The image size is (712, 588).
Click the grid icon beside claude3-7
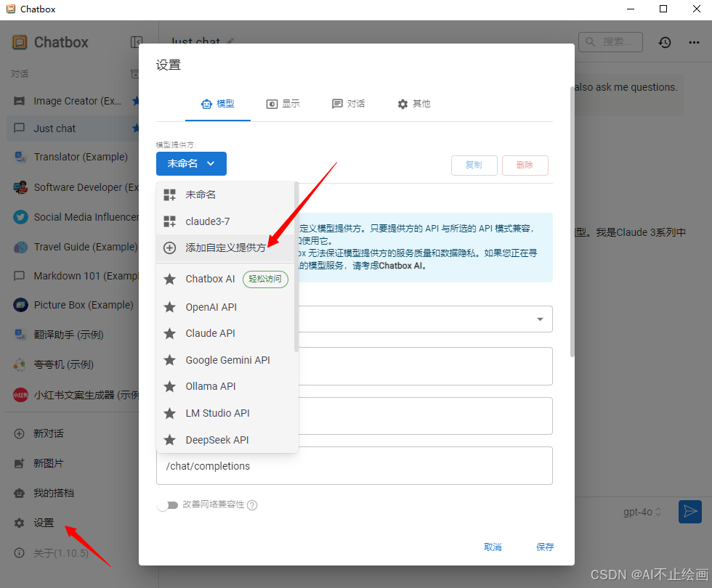(170, 221)
